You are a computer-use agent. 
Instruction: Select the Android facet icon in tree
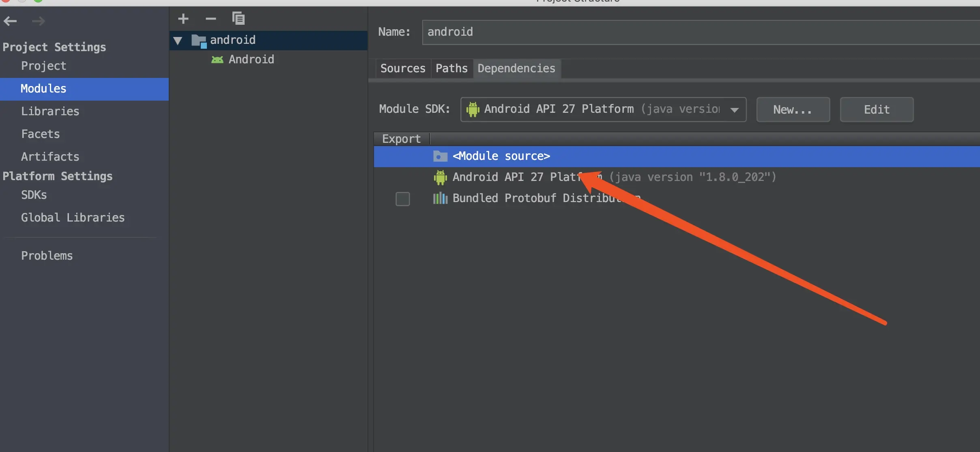click(x=217, y=60)
